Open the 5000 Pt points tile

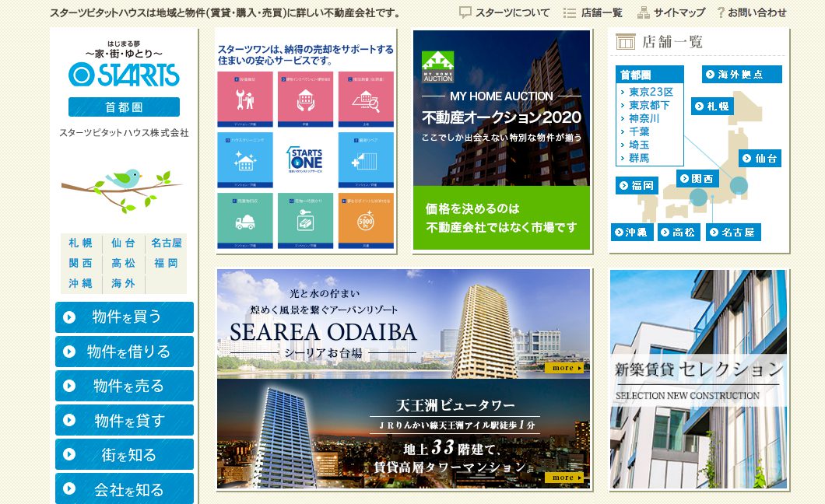click(366, 221)
